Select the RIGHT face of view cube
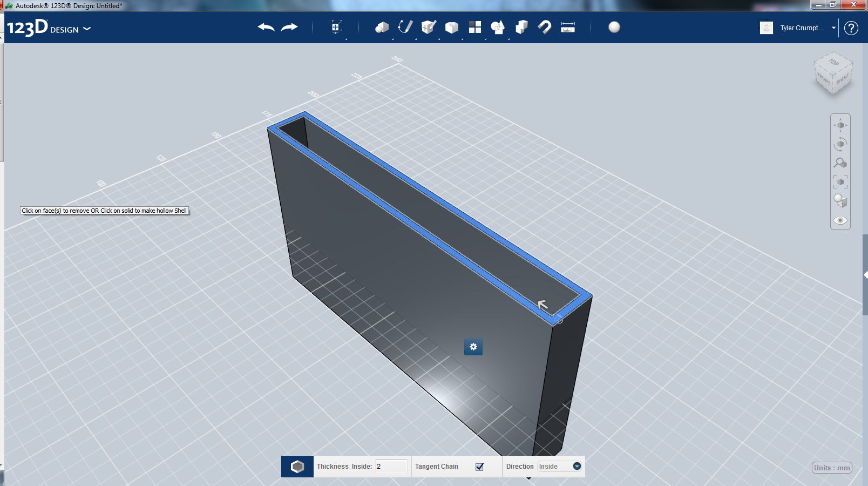Viewport: 868px width, 486px height. pos(843,79)
